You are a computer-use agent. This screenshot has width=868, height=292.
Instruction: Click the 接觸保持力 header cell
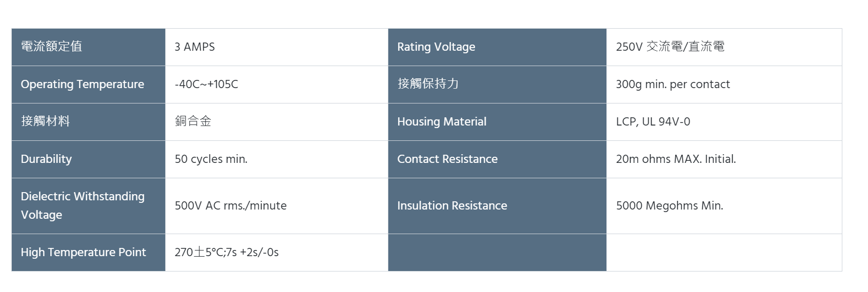pos(428,84)
